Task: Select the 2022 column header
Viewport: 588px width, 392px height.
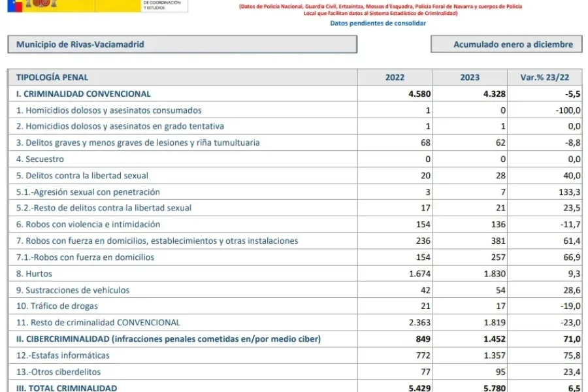Action: (395, 77)
